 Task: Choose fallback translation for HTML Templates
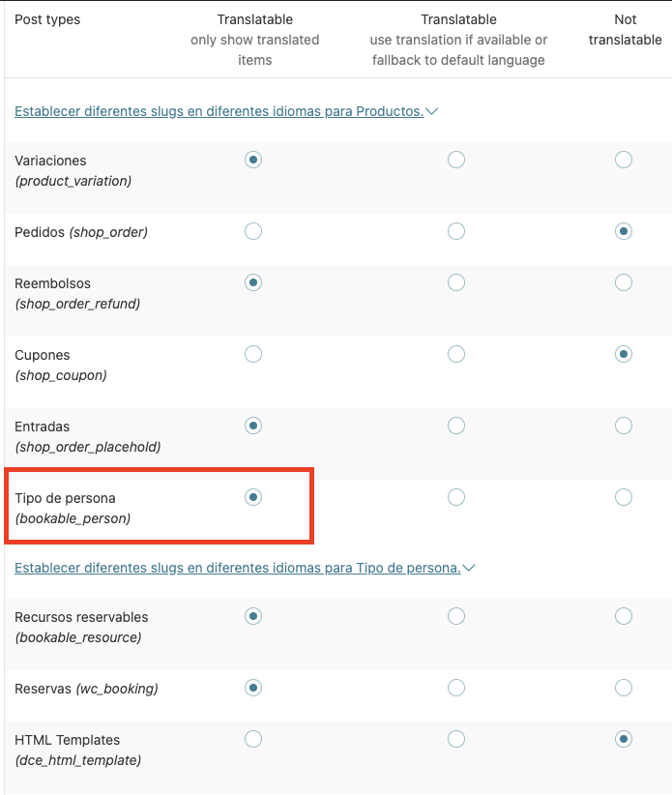coord(456,739)
